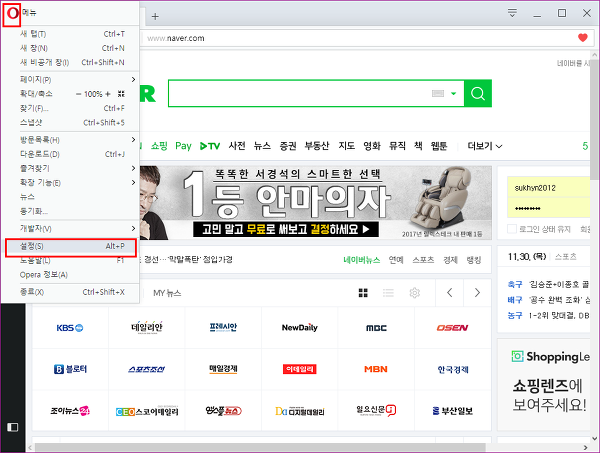Check the 로그인 상태 유지 checkbox

pyautogui.click(x=512, y=229)
